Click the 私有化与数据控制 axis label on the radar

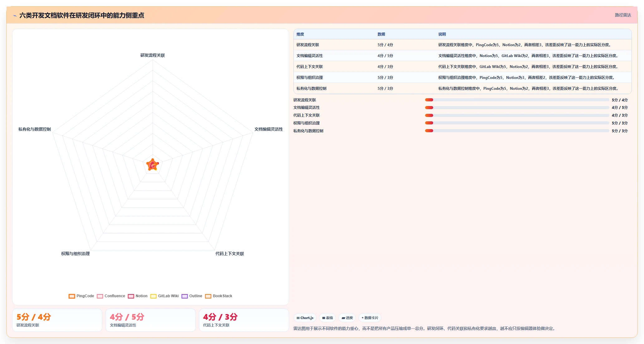[35, 129]
